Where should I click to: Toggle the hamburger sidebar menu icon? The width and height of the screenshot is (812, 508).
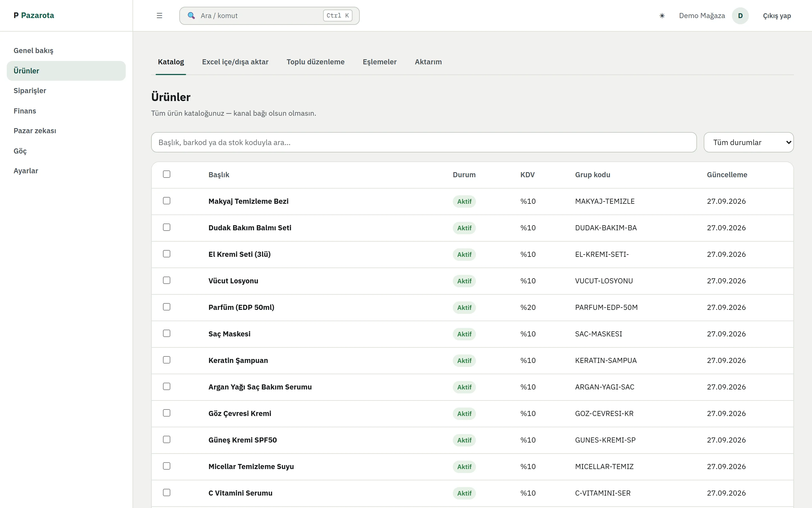pos(159,16)
